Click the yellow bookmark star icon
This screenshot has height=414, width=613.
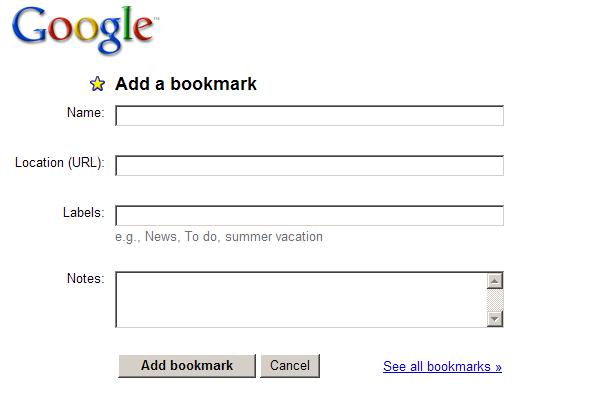tap(97, 84)
